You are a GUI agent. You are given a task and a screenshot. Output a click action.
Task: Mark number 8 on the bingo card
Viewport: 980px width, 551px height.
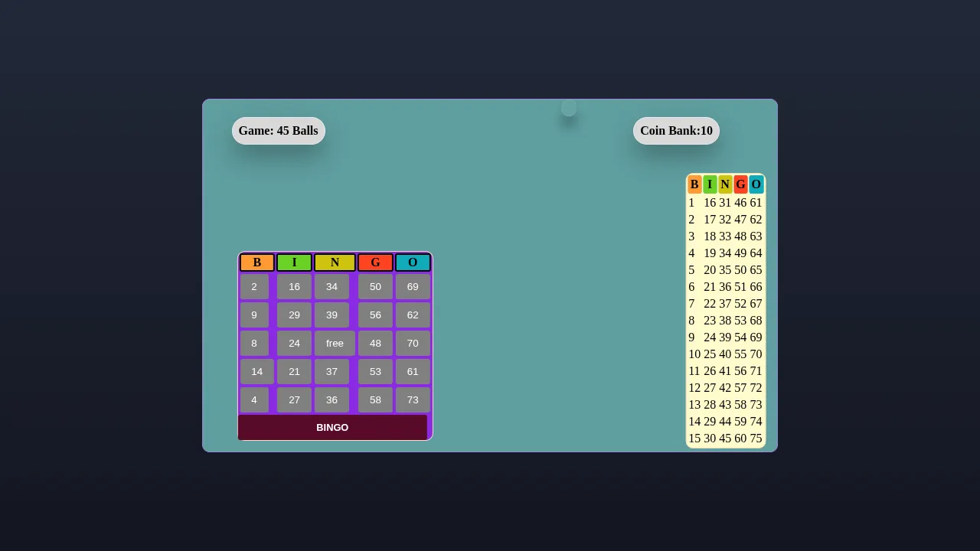coord(254,344)
